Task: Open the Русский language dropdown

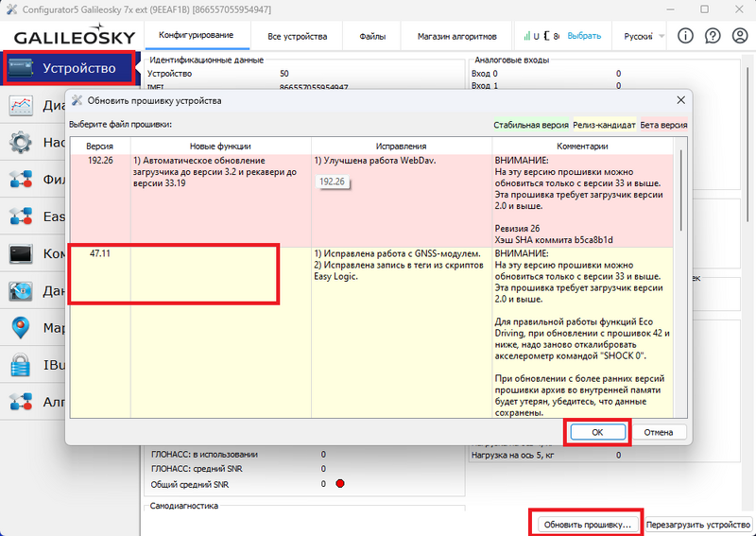Action: pyautogui.click(x=644, y=36)
